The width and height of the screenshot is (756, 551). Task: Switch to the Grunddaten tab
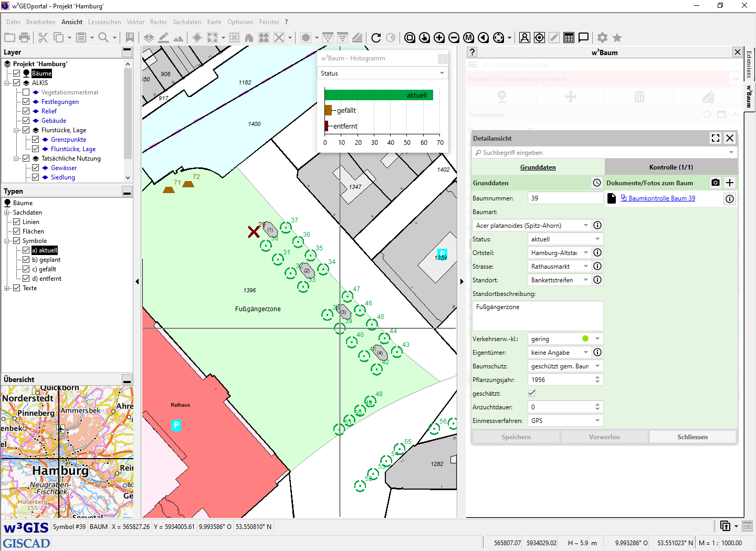[x=538, y=167]
